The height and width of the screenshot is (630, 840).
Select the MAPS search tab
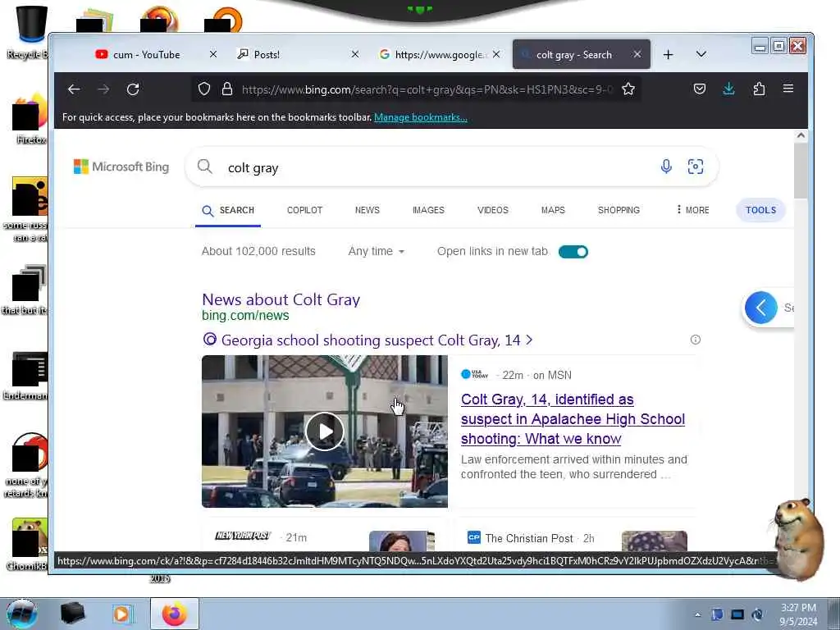point(553,210)
